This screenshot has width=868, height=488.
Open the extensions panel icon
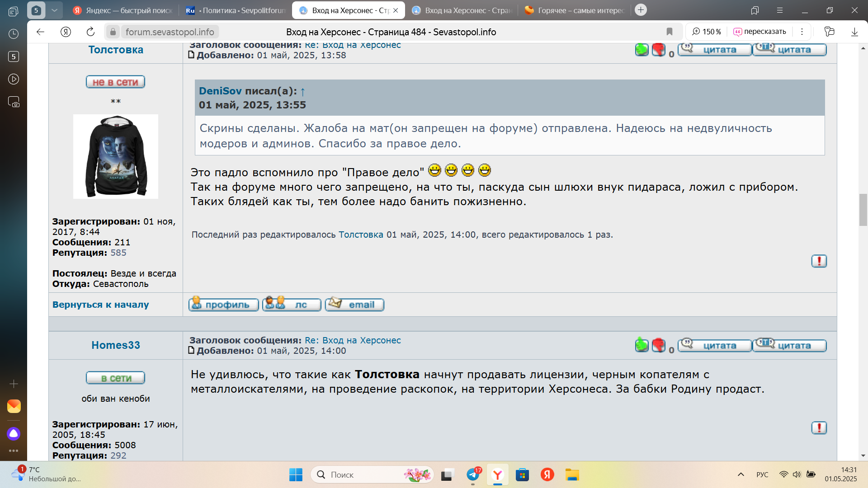tap(829, 32)
